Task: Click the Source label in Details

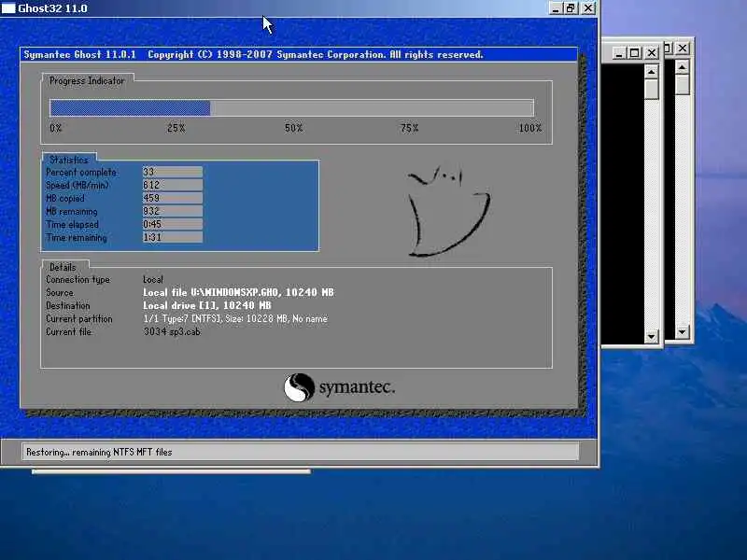Action: click(60, 293)
